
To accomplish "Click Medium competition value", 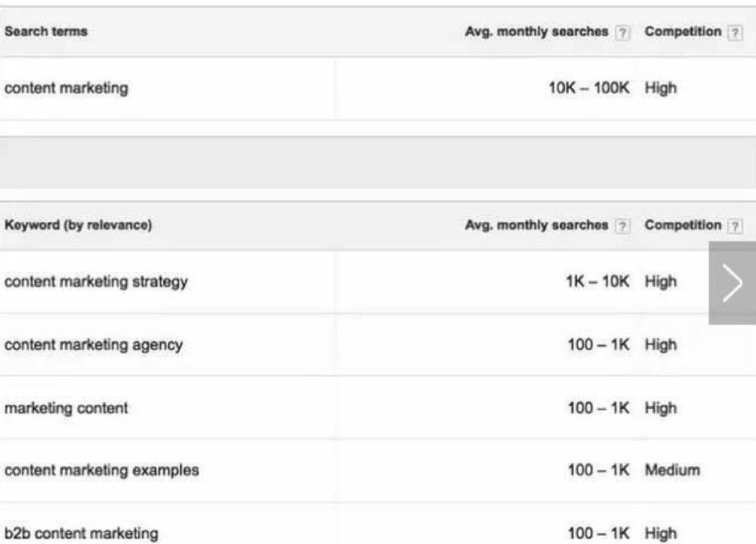I will pyautogui.click(x=672, y=471).
